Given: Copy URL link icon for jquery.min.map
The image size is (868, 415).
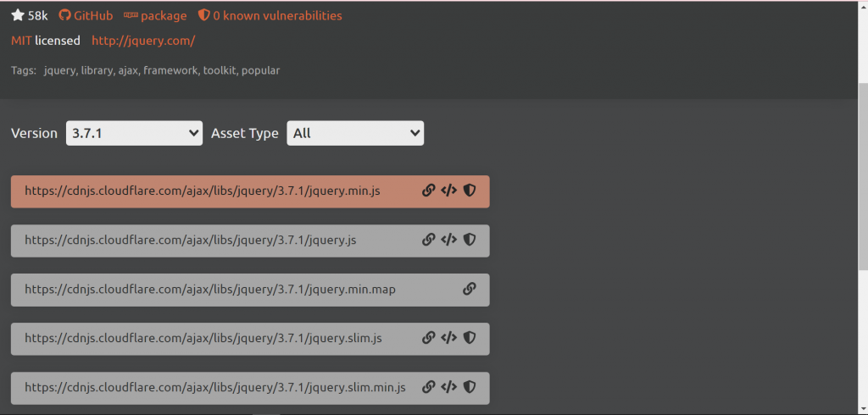Looking at the screenshot, I should 470,289.
